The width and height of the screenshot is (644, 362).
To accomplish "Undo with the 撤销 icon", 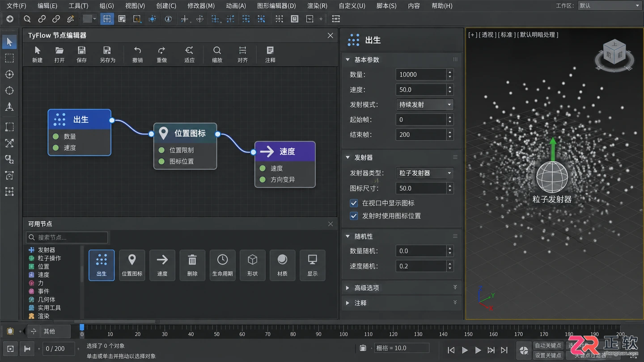I will (x=138, y=50).
